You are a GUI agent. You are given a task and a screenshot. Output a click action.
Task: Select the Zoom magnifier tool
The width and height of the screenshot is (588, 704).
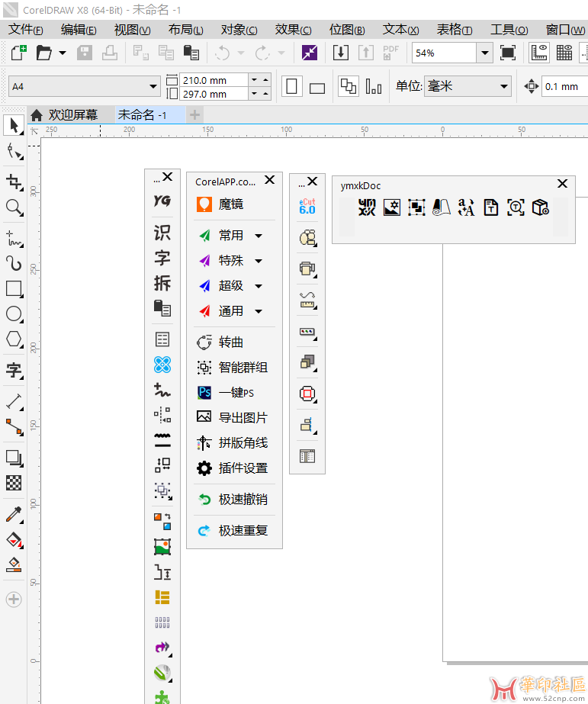click(x=14, y=207)
